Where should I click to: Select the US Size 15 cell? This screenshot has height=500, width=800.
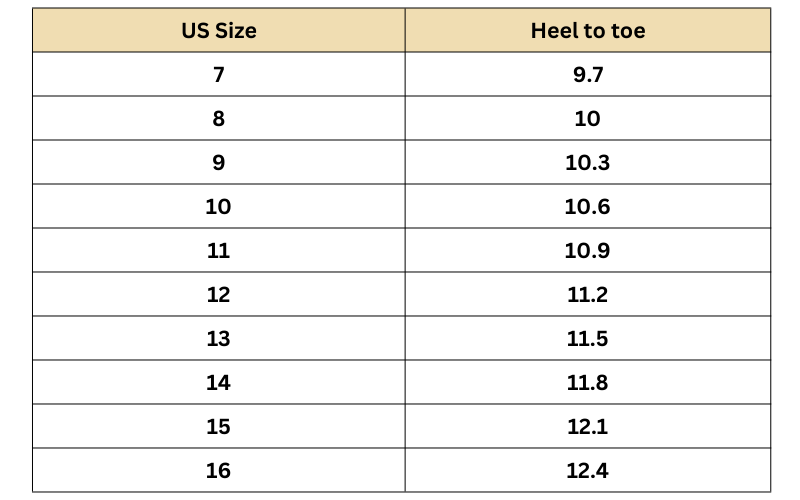pos(218,427)
